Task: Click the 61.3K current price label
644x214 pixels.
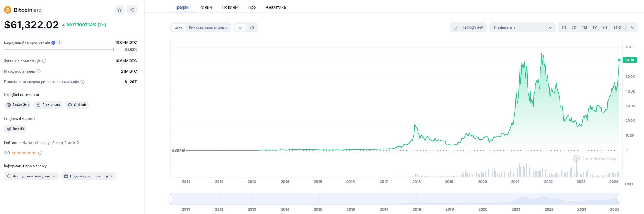Action: [x=630, y=60]
